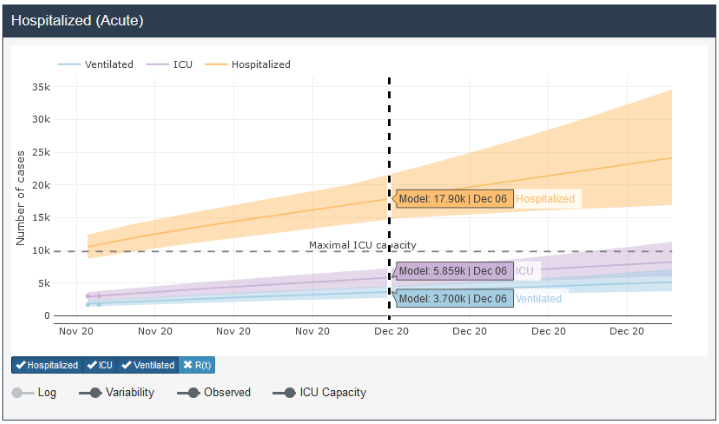
Task: Toggle the Ventilated series checkbox button
Action: [x=148, y=365]
